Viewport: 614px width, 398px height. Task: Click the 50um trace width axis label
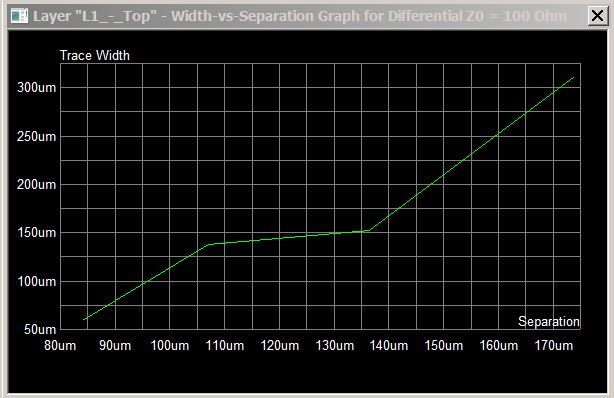[x=40, y=329]
